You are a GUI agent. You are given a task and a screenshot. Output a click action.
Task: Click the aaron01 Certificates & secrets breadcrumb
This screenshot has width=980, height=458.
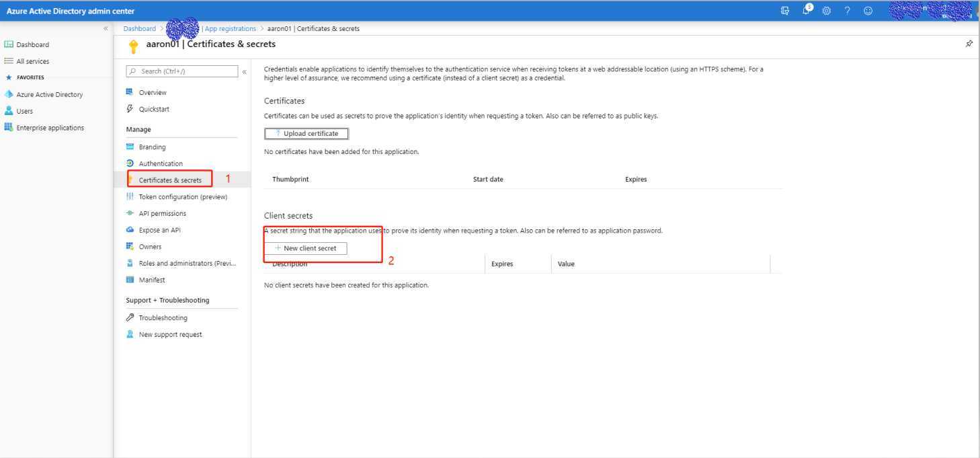[x=313, y=28]
